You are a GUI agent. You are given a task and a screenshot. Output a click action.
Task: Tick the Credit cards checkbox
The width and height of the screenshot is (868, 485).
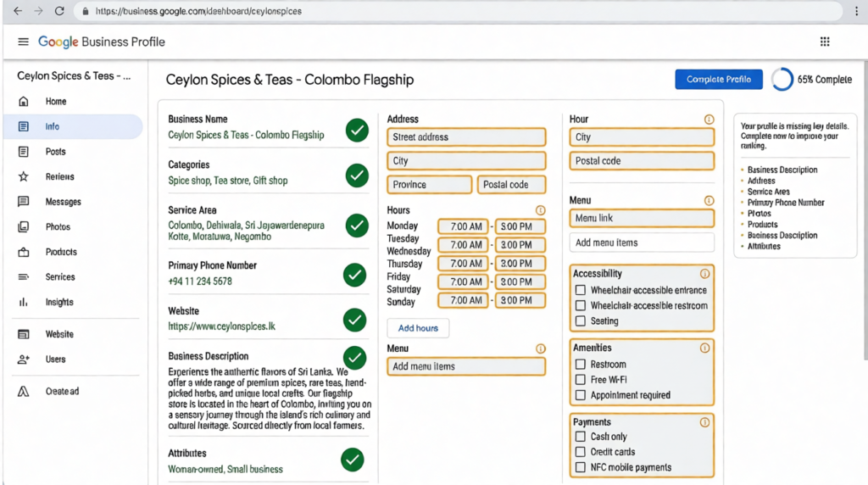tap(581, 452)
